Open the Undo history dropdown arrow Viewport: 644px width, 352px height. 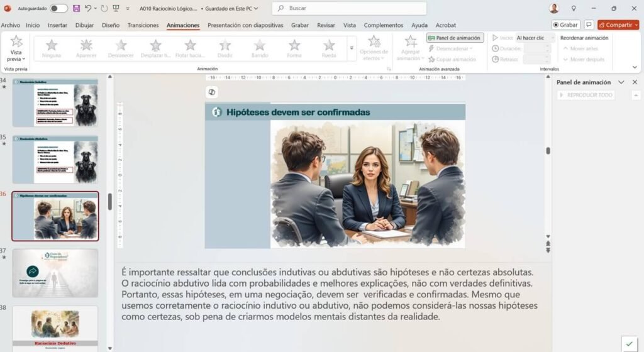tap(96, 8)
